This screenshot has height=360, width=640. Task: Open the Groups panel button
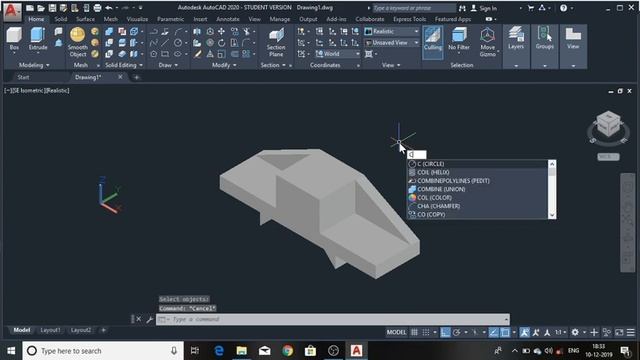click(x=544, y=38)
